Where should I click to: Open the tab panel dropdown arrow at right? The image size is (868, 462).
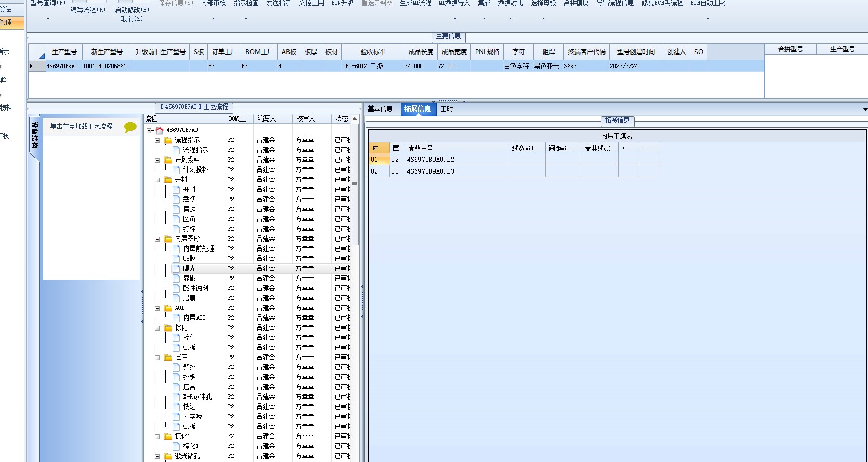coord(865,109)
